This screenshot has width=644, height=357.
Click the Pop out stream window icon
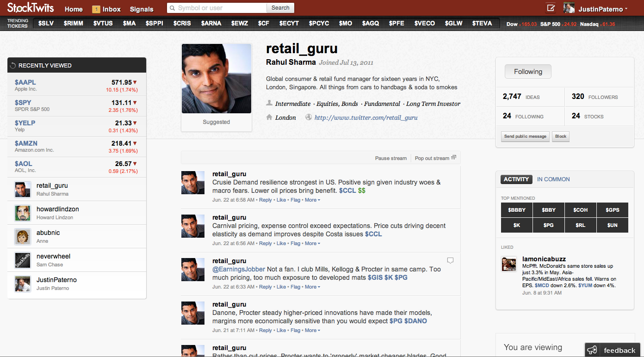pyautogui.click(x=454, y=158)
